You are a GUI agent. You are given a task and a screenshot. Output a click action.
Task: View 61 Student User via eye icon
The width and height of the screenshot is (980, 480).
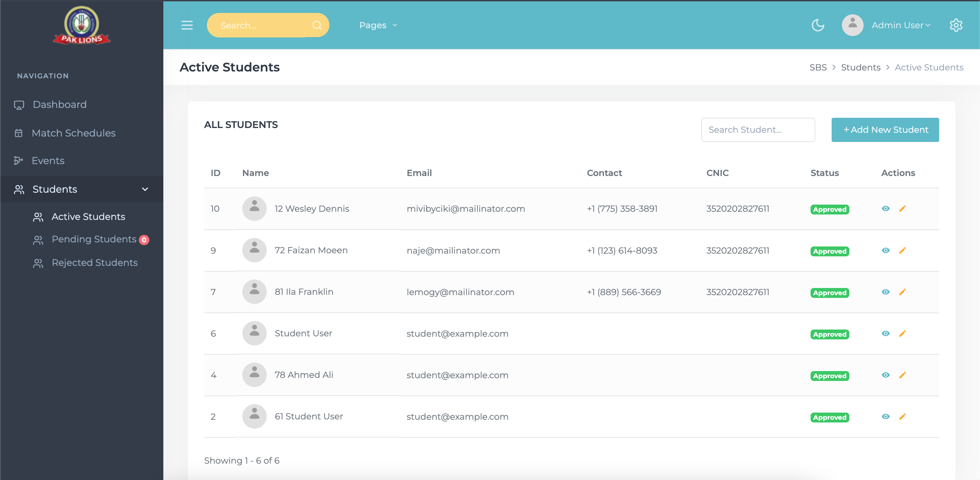886,416
